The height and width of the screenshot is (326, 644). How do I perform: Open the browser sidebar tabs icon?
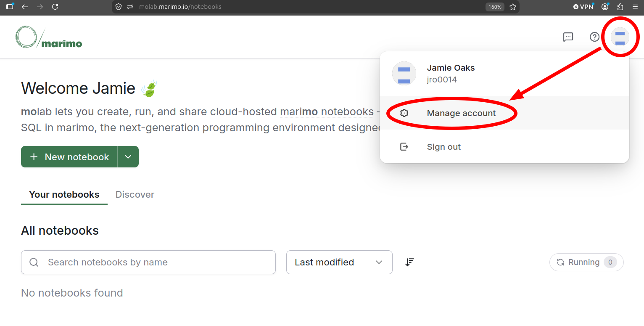[10, 7]
